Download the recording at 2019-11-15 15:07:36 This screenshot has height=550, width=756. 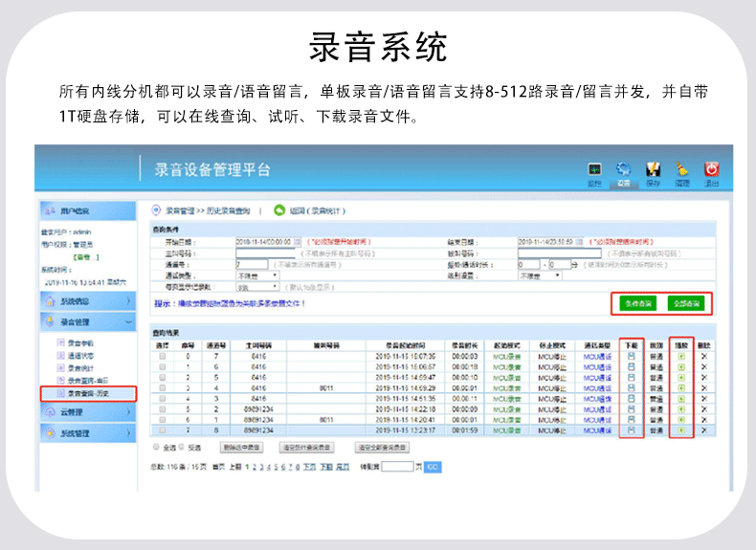click(632, 356)
